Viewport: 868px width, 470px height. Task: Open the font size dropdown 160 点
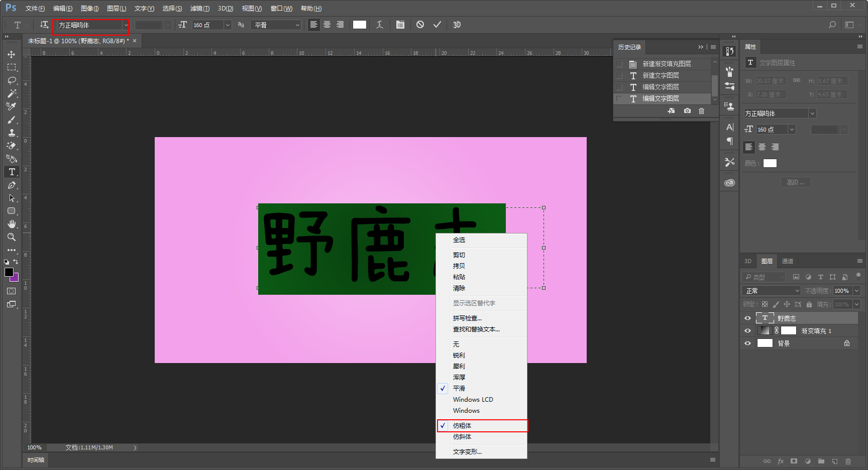[228, 25]
